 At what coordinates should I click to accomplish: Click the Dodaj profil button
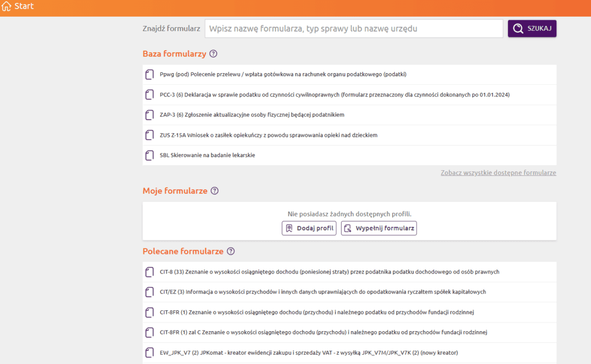pos(309,228)
